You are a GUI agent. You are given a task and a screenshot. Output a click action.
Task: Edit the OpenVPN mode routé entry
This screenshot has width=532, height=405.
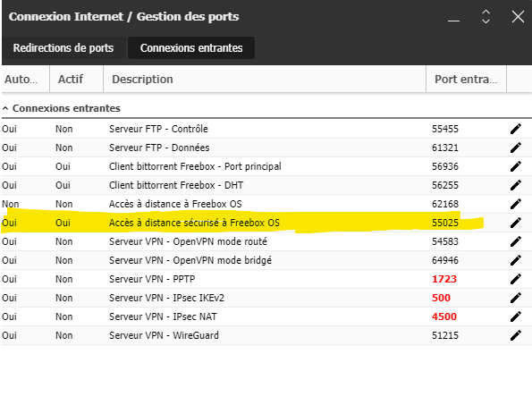click(x=515, y=241)
